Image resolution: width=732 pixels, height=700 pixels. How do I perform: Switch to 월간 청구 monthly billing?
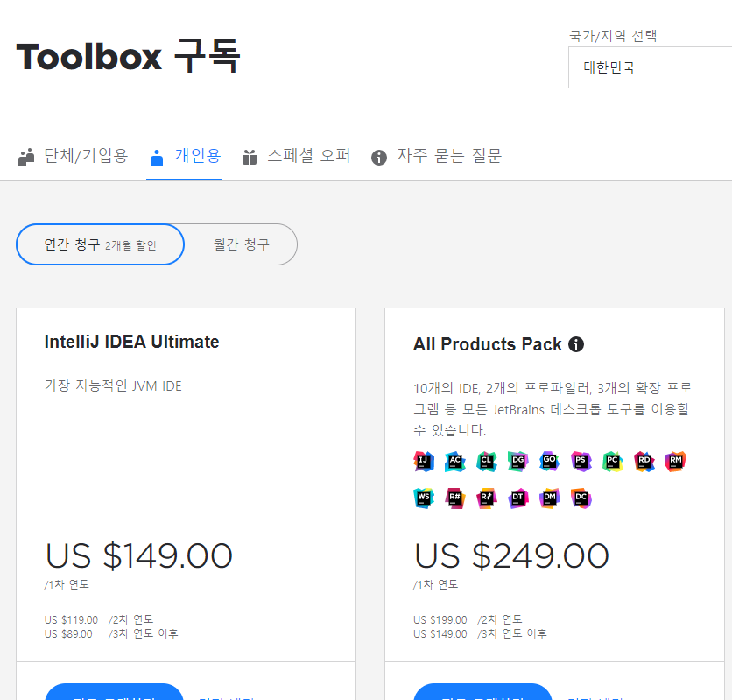[242, 244]
